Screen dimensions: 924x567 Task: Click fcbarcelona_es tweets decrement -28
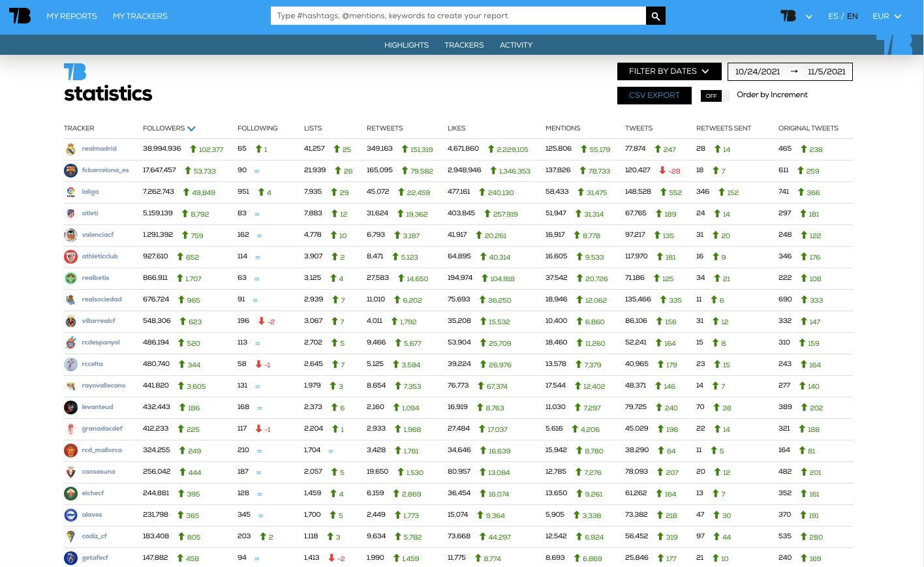674,171
